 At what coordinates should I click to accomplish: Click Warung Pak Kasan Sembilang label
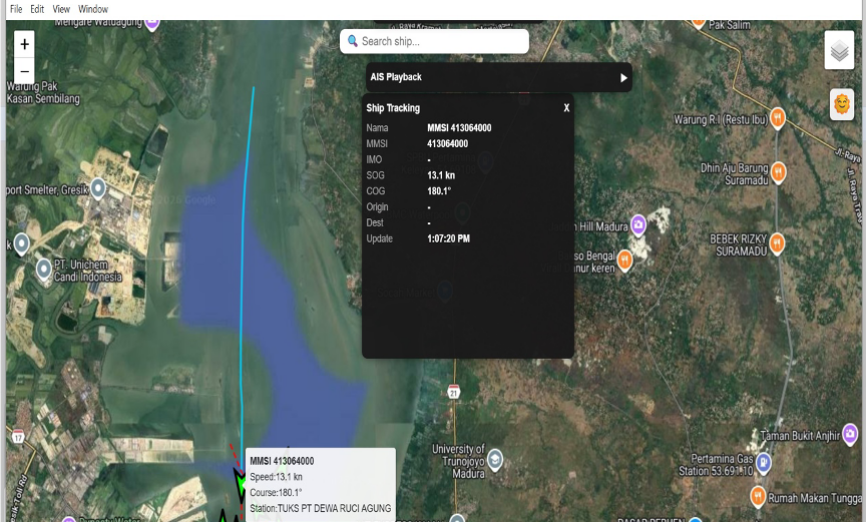43,92
